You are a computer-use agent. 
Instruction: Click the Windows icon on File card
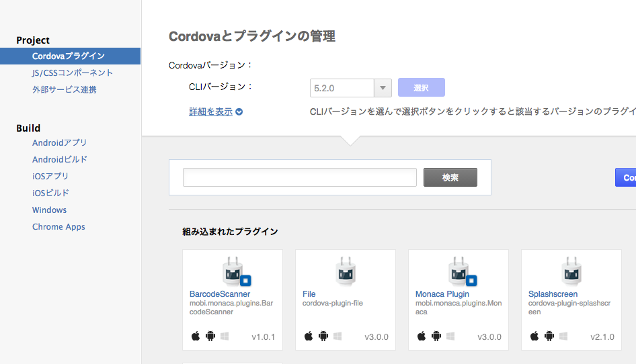(x=337, y=336)
